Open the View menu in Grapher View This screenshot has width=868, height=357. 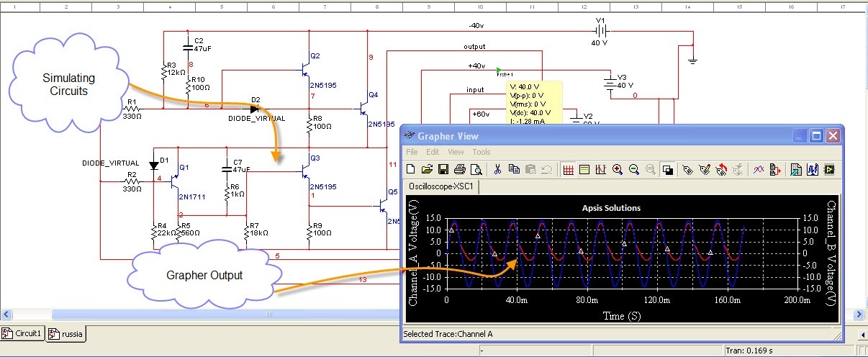coord(456,152)
